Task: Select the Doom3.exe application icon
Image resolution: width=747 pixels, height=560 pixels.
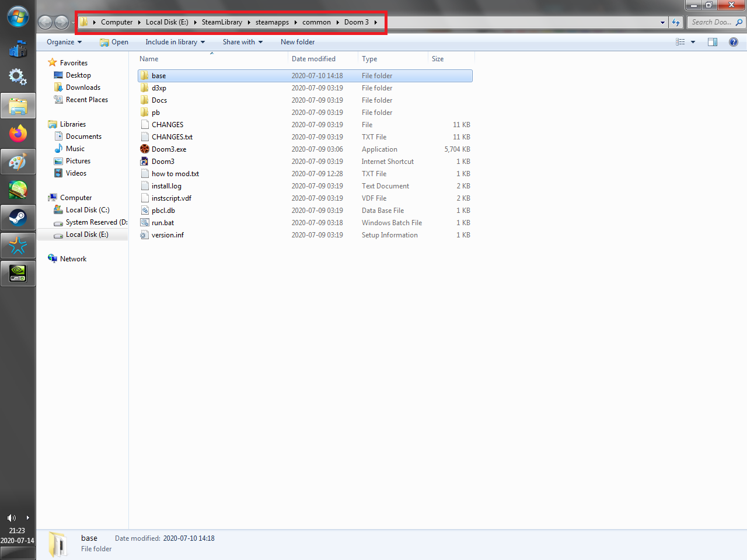Action: click(145, 149)
